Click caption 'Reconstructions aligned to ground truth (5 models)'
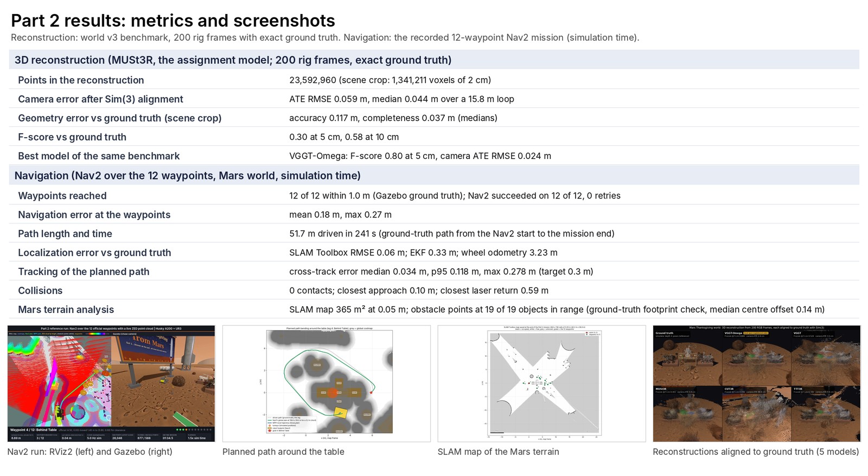868x476 pixels. click(756, 452)
